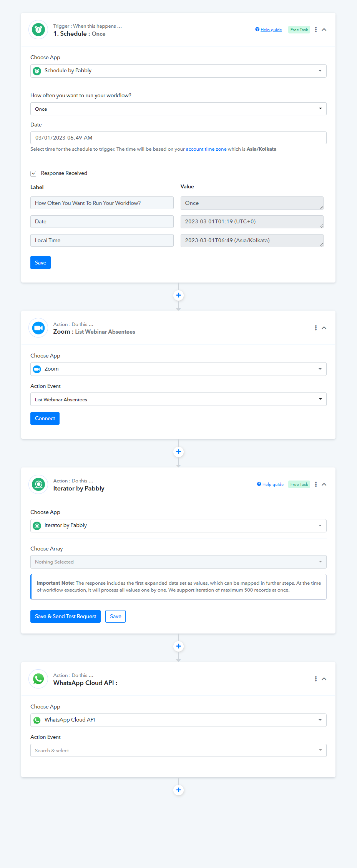Collapse the Schedule trigger step
Viewport: 357px width, 868px height.
click(324, 30)
